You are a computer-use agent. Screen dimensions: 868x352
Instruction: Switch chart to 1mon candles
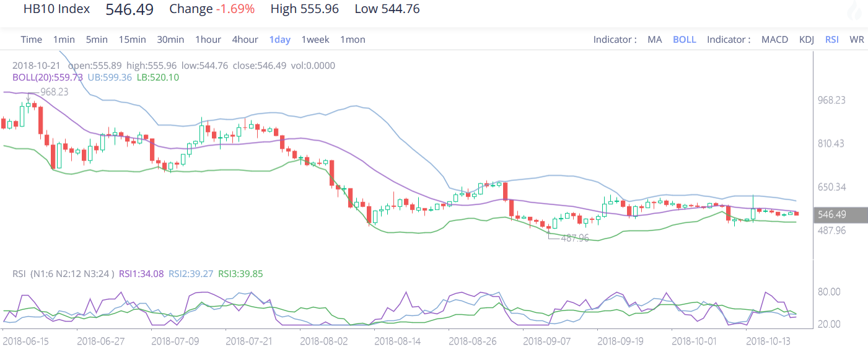coord(353,40)
